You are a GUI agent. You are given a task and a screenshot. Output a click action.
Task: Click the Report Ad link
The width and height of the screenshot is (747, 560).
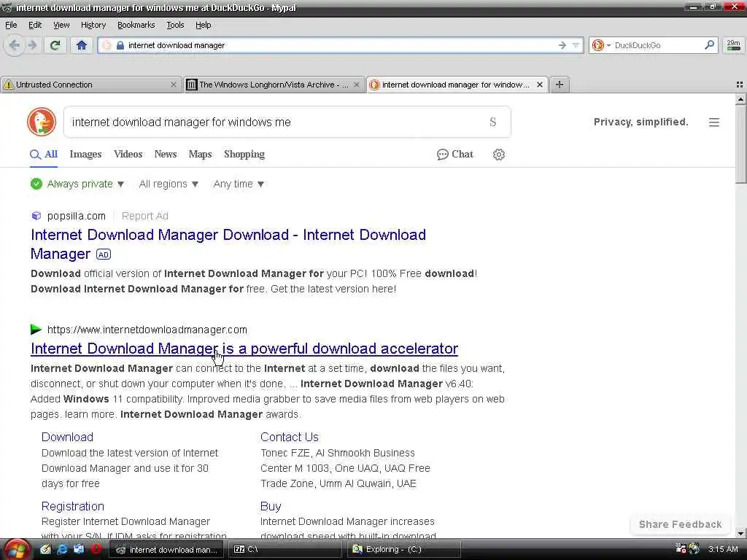click(145, 216)
